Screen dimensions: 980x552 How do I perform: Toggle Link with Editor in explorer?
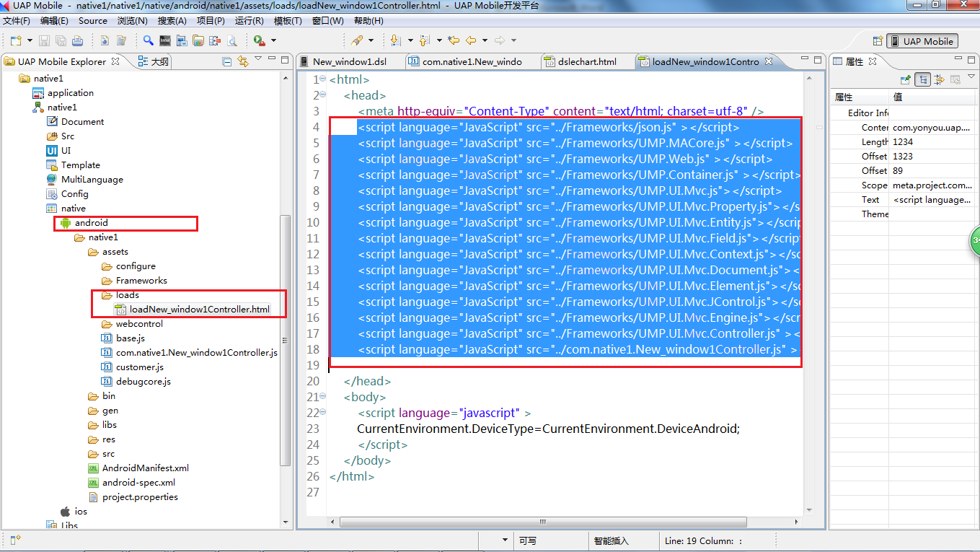(x=243, y=61)
